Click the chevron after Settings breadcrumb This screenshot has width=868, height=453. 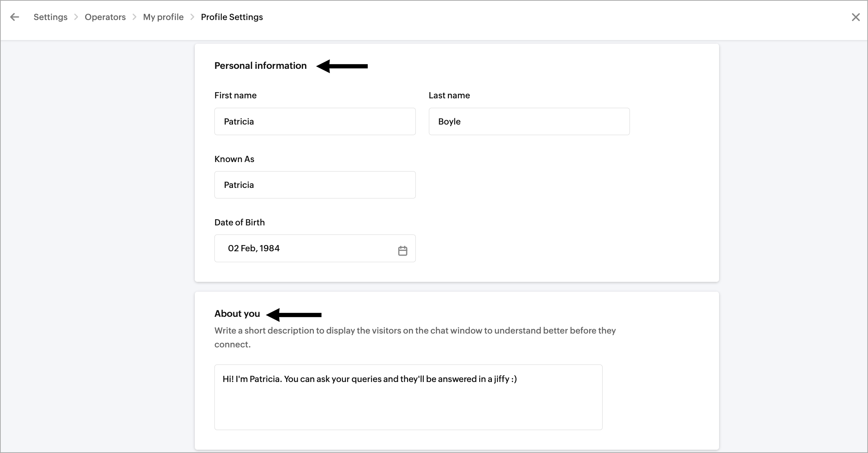pyautogui.click(x=76, y=17)
